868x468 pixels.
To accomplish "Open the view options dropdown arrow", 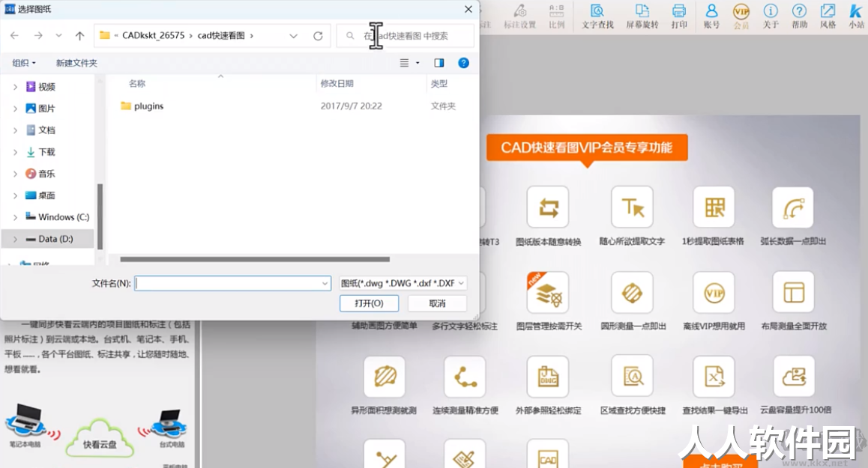I will point(418,63).
